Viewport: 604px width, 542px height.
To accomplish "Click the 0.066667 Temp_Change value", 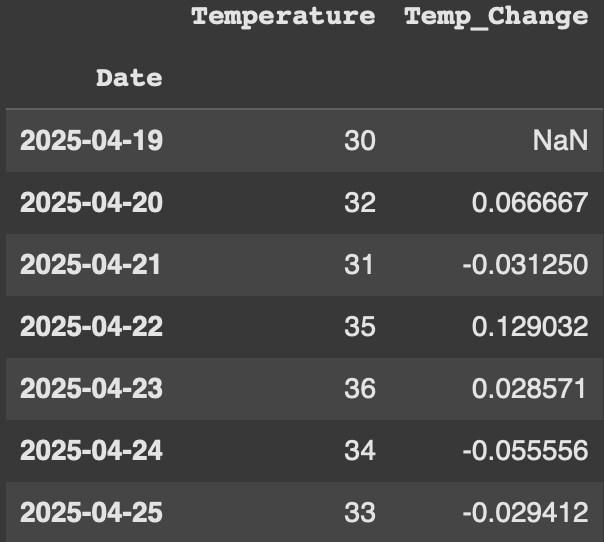I will 530,202.
